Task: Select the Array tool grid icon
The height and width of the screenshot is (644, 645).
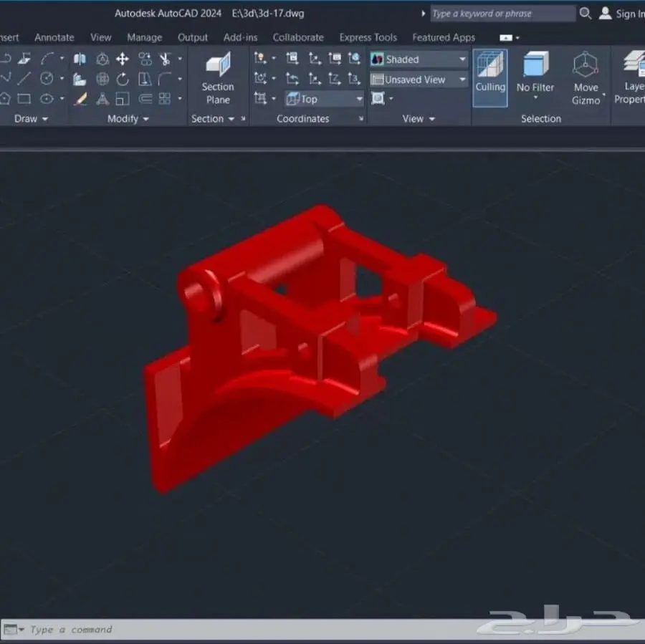Action: coord(165,99)
